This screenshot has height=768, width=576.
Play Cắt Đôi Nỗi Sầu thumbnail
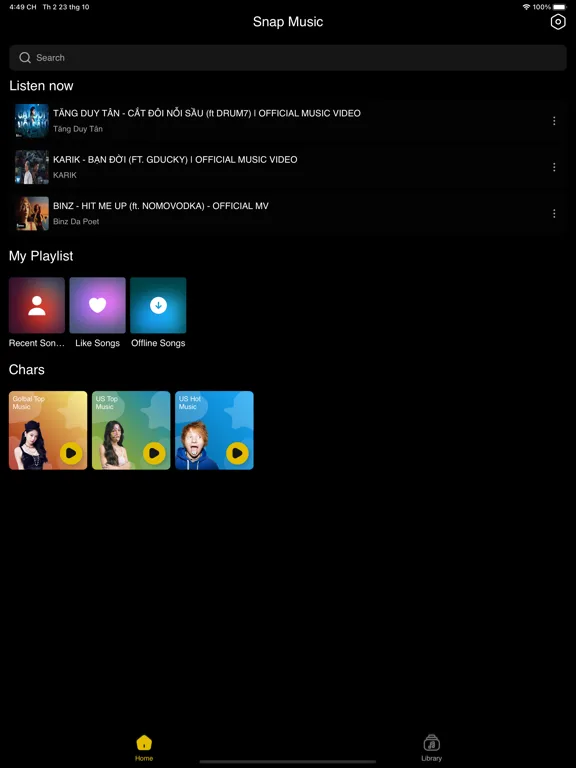32,120
